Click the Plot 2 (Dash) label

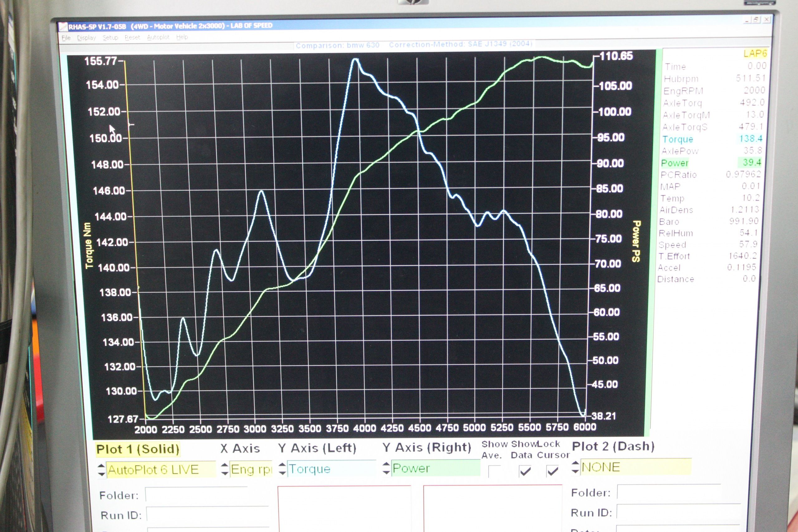(613, 446)
